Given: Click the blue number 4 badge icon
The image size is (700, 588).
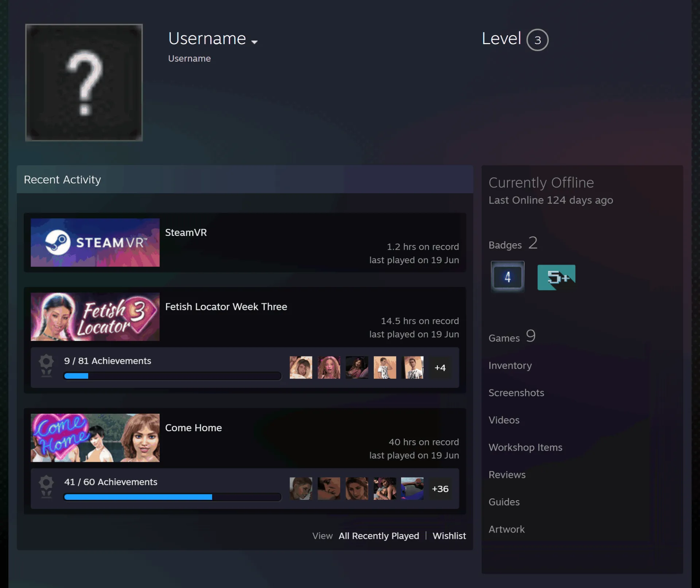Looking at the screenshot, I should point(507,277).
